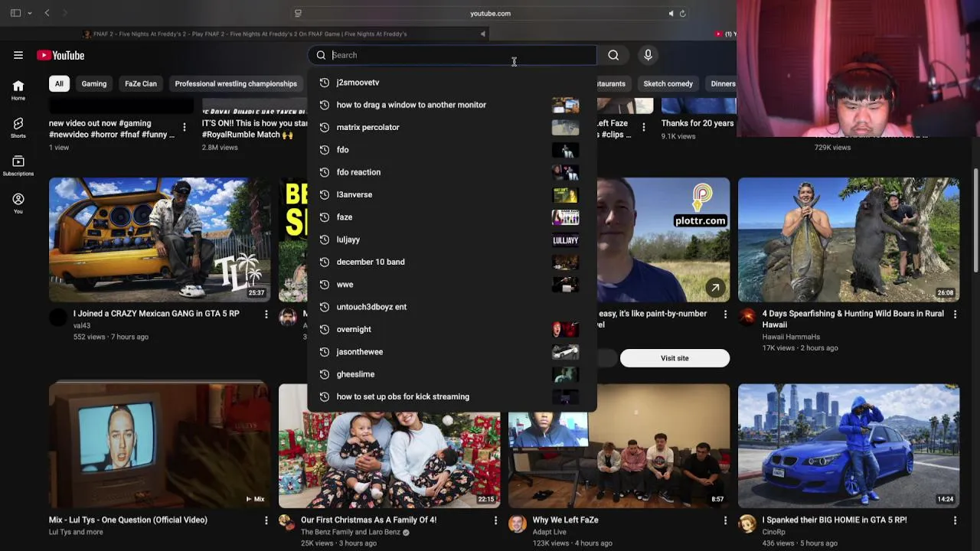This screenshot has width=980, height=551.
Task: Click in the YouTube Search input field
Action: (462, 55)
